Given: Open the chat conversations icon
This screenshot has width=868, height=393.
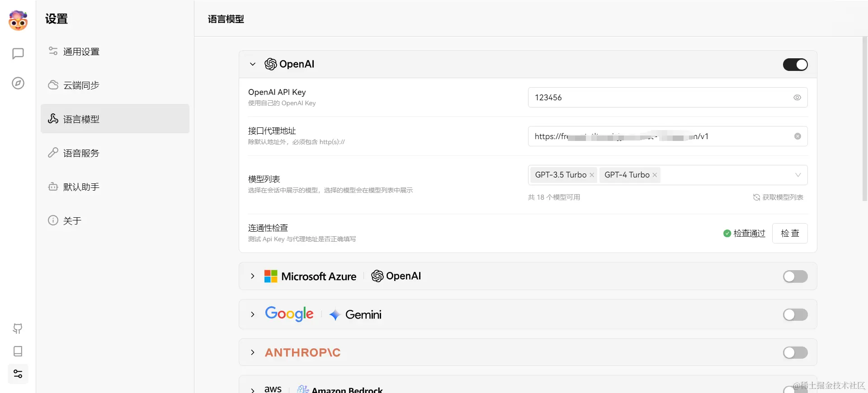Looking at the screenshot, I should (x=18, y=54).
